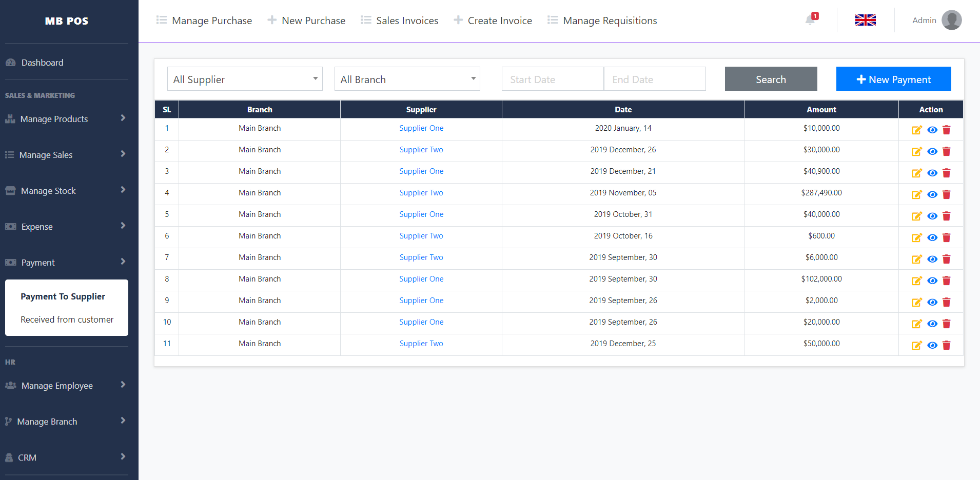The height and width of the screenshot is (480, 980).
Task: View details of the $600.00 payment via eye icon
Action: click(932, 237)
